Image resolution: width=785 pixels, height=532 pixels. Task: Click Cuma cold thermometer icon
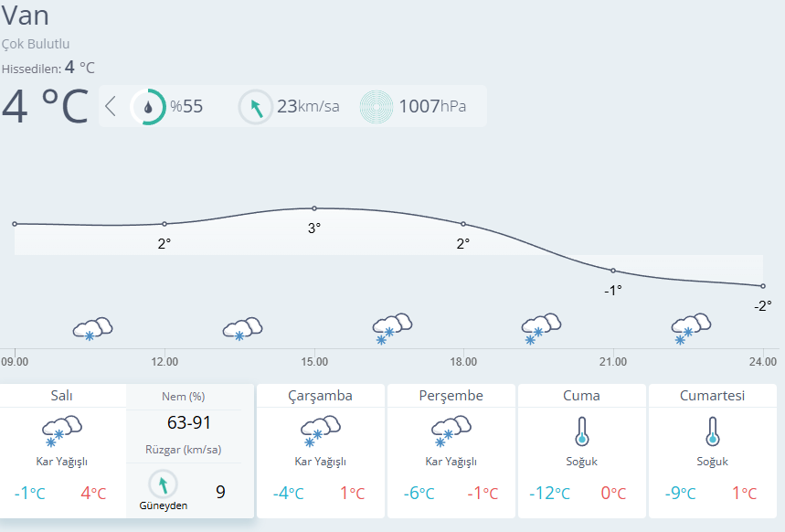point(582,431)
